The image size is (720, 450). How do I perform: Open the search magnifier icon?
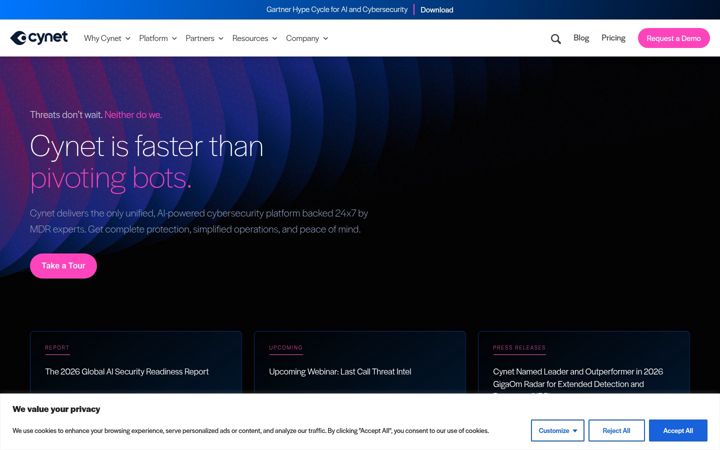pos(556,39)
